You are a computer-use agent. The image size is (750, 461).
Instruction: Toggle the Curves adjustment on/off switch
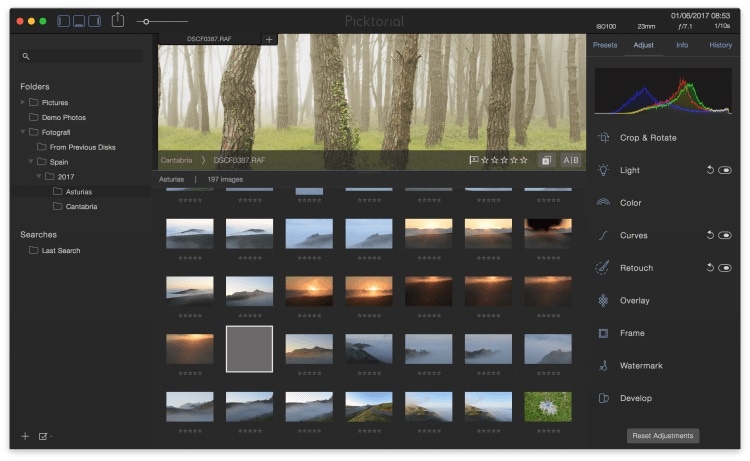[x=725, y=235]
